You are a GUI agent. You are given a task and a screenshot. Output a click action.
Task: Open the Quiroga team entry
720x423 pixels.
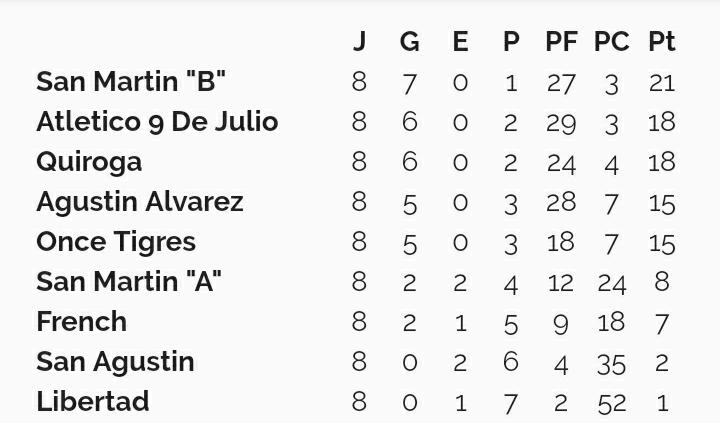click(x=89, y=162)
